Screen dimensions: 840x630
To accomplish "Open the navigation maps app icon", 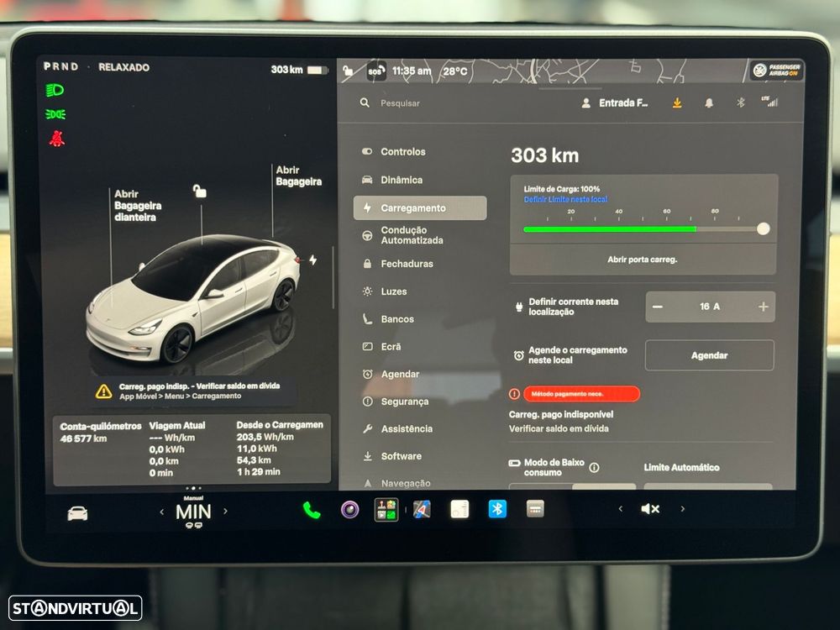I will (423, 510).
